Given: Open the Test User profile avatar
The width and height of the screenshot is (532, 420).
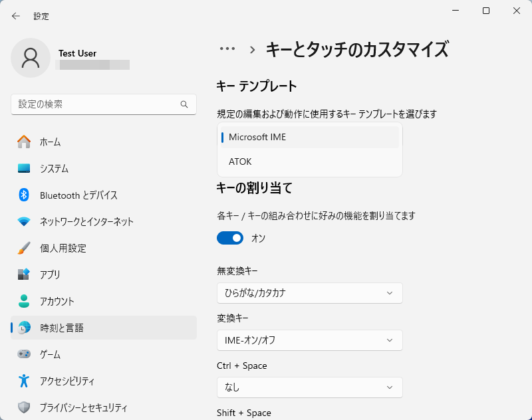Looking at the screenshot, I should (31, 58).
